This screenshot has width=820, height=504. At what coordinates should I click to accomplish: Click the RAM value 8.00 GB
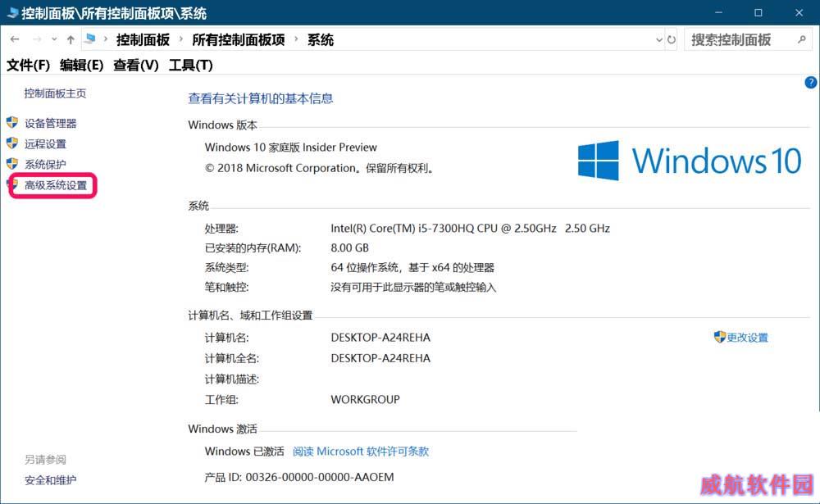[x=350, y=247]
